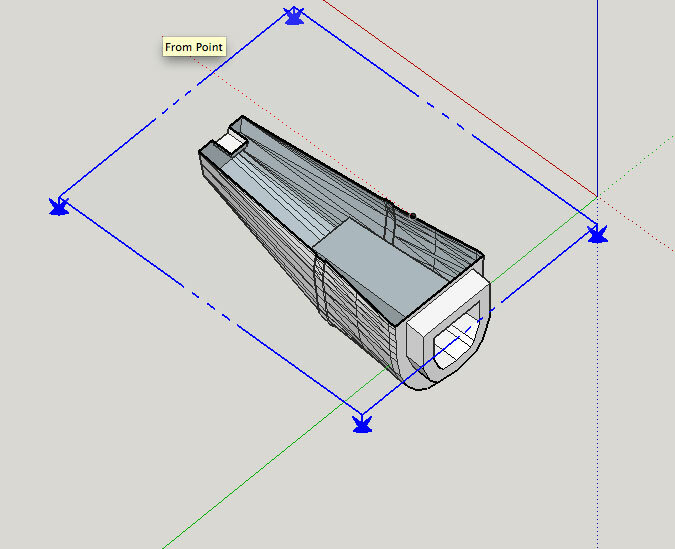Select the small white square face at model's narrow end
This screenshot has height=549, width=675.
232,143
